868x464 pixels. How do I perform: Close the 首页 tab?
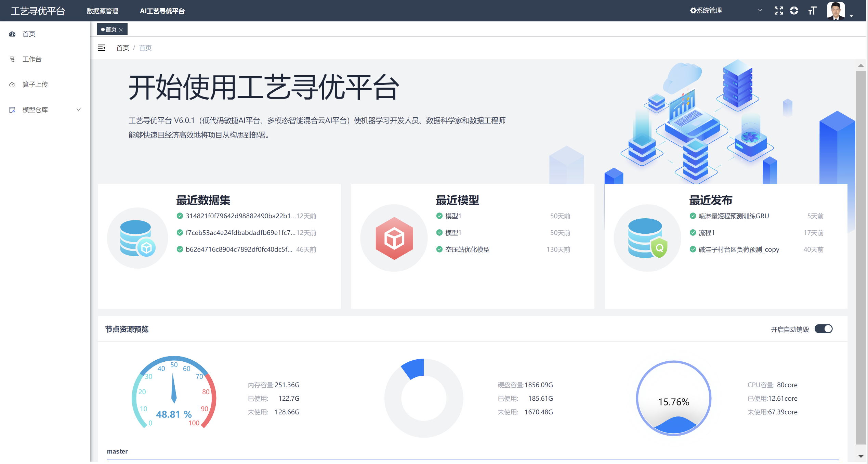point(121,30)
